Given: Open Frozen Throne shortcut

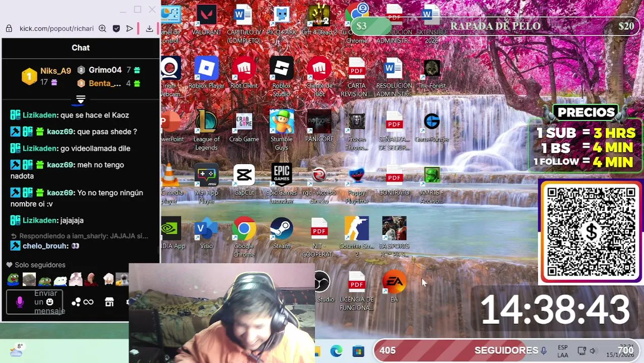Looking at the screenshot, I should tap(357, 131).
